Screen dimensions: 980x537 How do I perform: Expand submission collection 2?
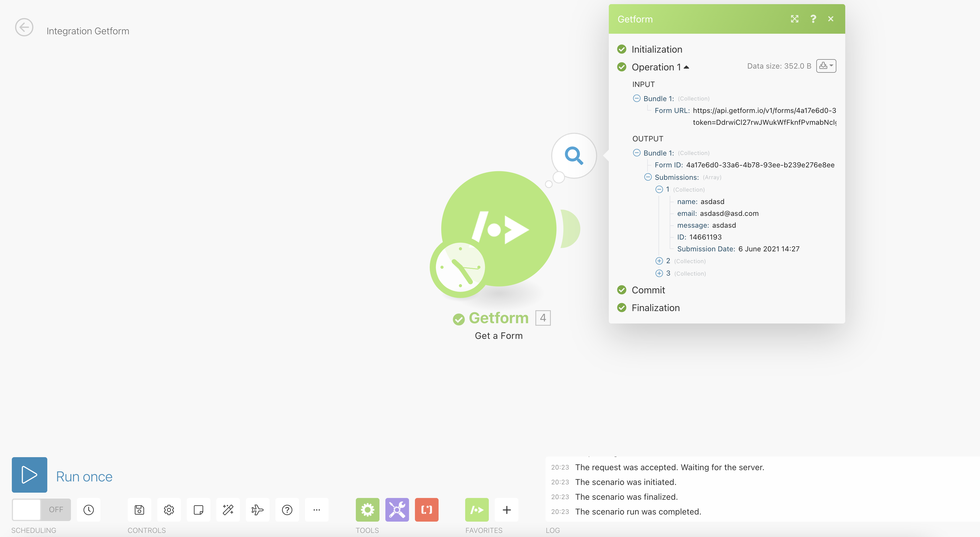click(x=659, y=261)
